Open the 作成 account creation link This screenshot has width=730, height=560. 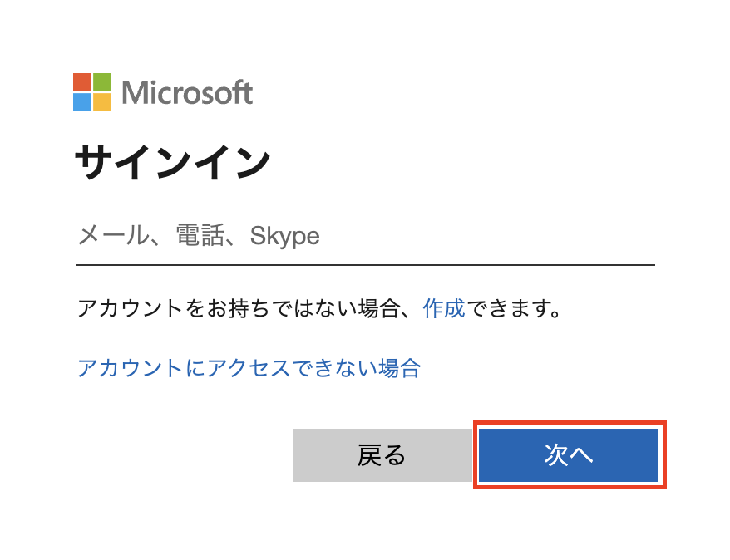[444, 308]
